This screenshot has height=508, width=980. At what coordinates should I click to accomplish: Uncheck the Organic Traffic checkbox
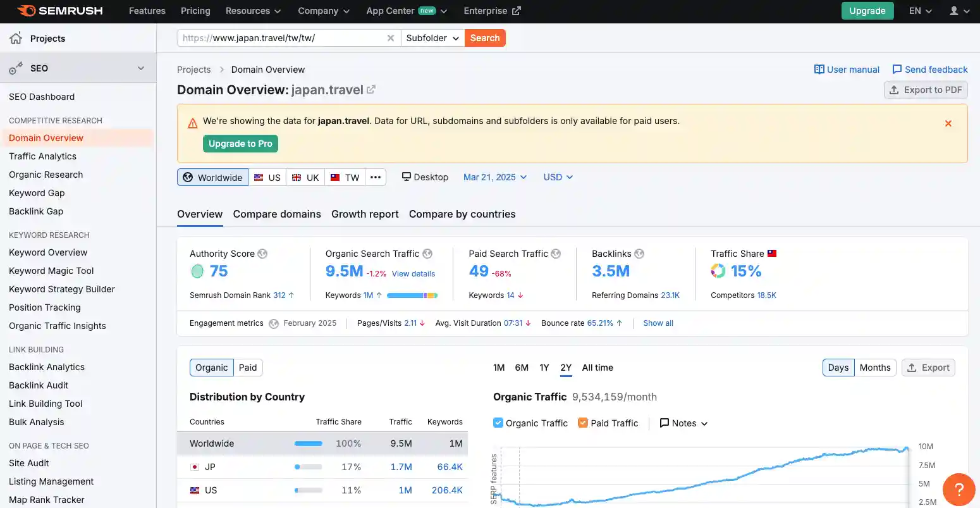[x=498, y=423]
